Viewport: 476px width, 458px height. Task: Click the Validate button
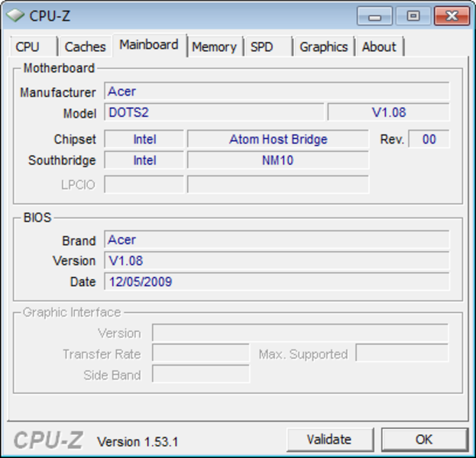click(329, 440)
